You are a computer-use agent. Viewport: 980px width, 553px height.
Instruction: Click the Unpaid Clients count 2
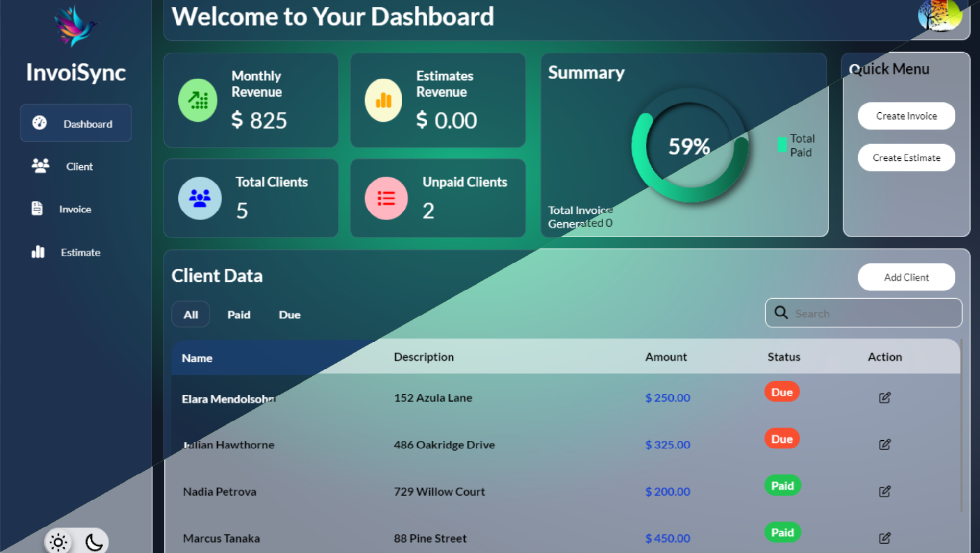tap(428, 211)
